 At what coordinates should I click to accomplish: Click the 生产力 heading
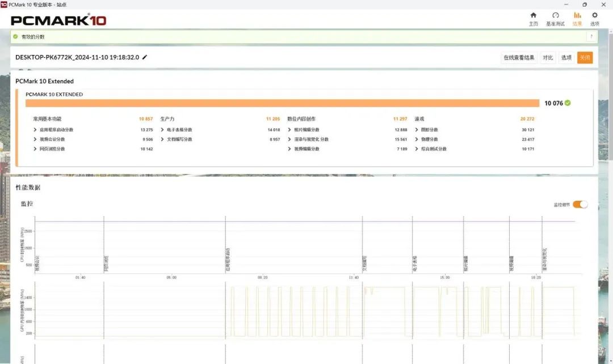(x=167, y=118)
